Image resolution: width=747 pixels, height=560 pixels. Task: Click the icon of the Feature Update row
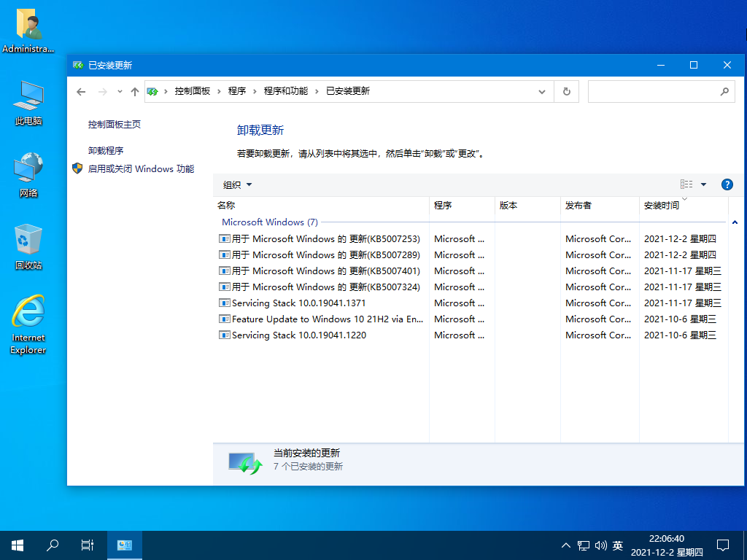[224, 319]
